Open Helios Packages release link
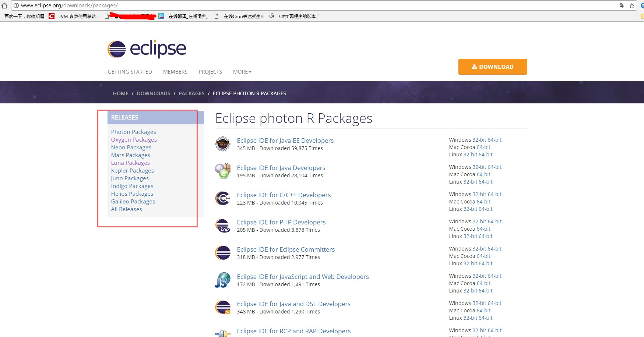The width and height of the screenshot is (644, 337). pos(132,194)
